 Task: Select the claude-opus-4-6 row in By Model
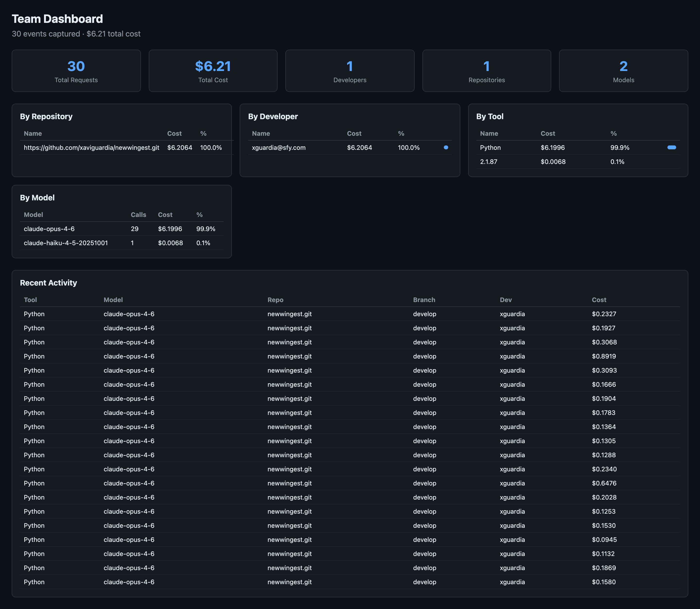coord(49,229)
